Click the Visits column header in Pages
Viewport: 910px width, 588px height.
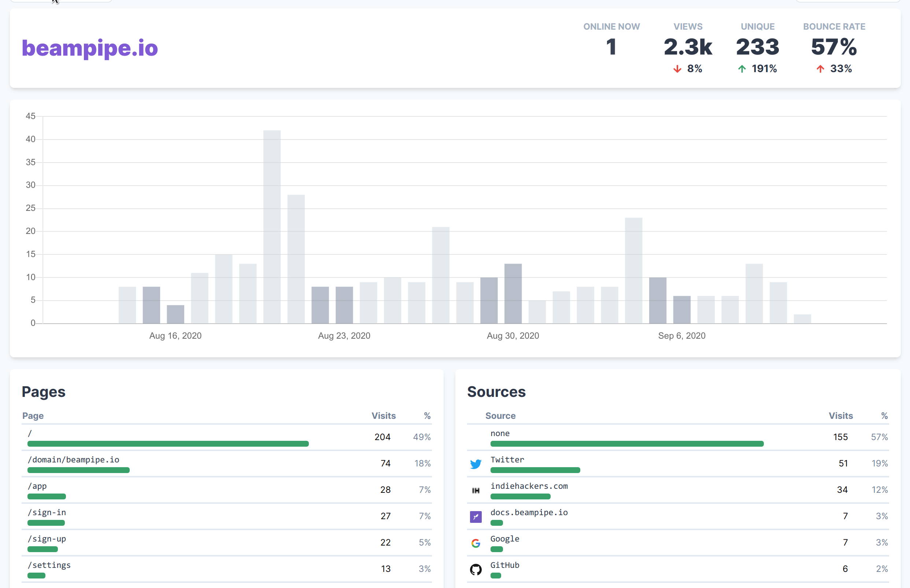coord(383,416)
